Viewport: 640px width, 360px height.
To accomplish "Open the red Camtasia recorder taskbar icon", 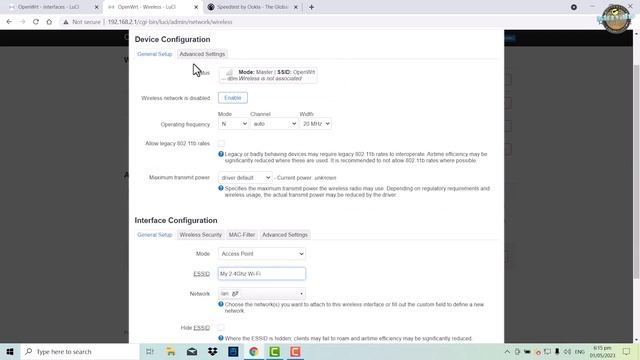I will (296, 351).
